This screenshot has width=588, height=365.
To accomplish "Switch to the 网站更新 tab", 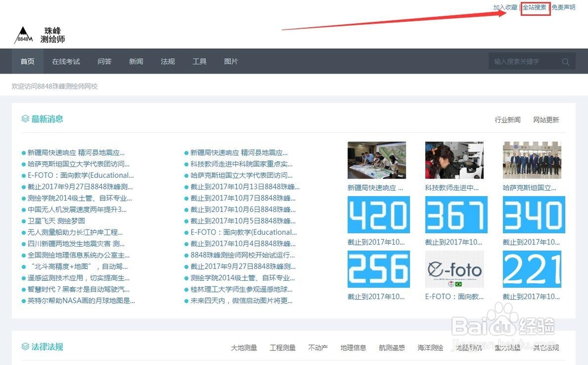I will [546, 120].
